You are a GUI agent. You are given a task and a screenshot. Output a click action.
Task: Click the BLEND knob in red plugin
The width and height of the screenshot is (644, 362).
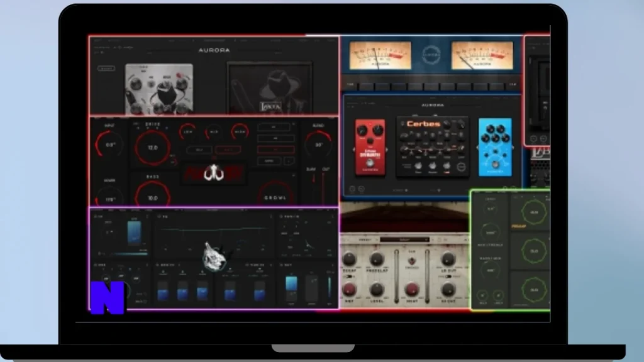coord(319,145)
